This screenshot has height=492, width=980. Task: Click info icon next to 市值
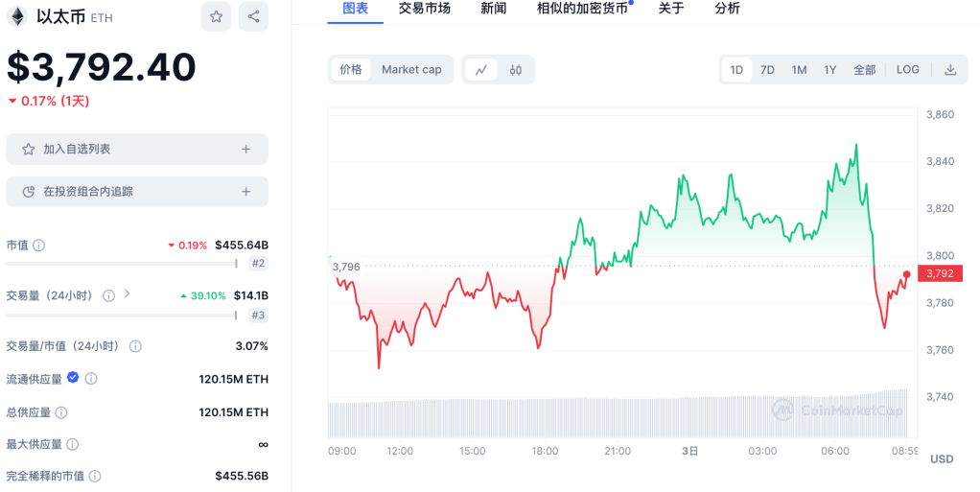tap(39, 246)
